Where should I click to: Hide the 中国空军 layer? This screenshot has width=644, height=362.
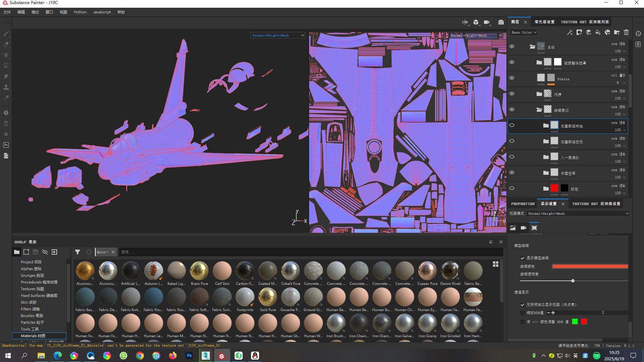coord(512,173)
